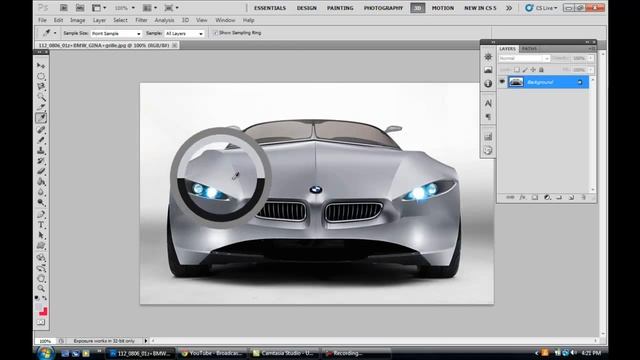Create new adjustment layer icon
Viewport: 640px width, 360px height.
tap(547, 198)
